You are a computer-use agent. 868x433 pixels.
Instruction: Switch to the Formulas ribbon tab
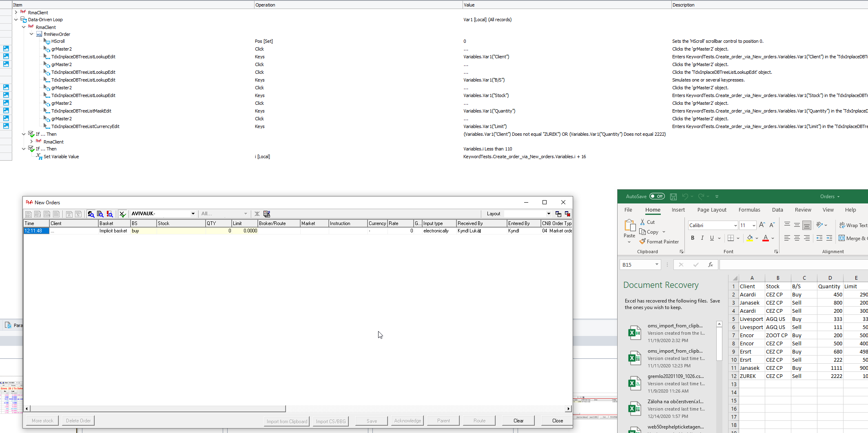tap(749, 210)
